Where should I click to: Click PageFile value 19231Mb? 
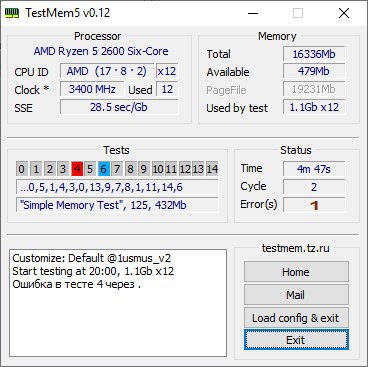click(314, 89)
